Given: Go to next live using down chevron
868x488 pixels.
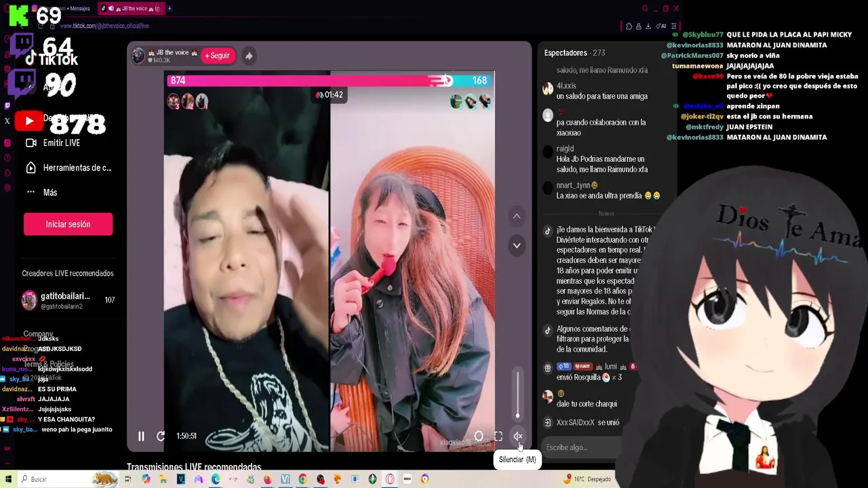Looking at the screenshot, I should click(x=517, y=245).
